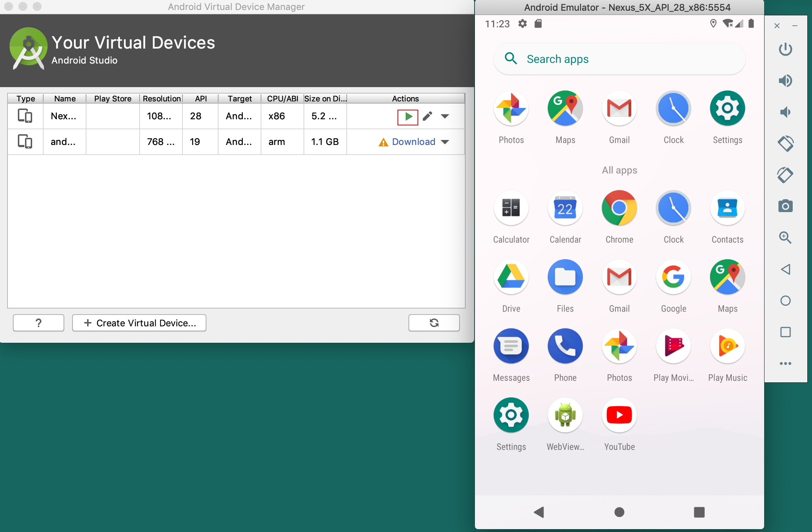Screen dimensions: 812x532
Task: Open Maps in the All apps section
Action: [x=728, y=286]
